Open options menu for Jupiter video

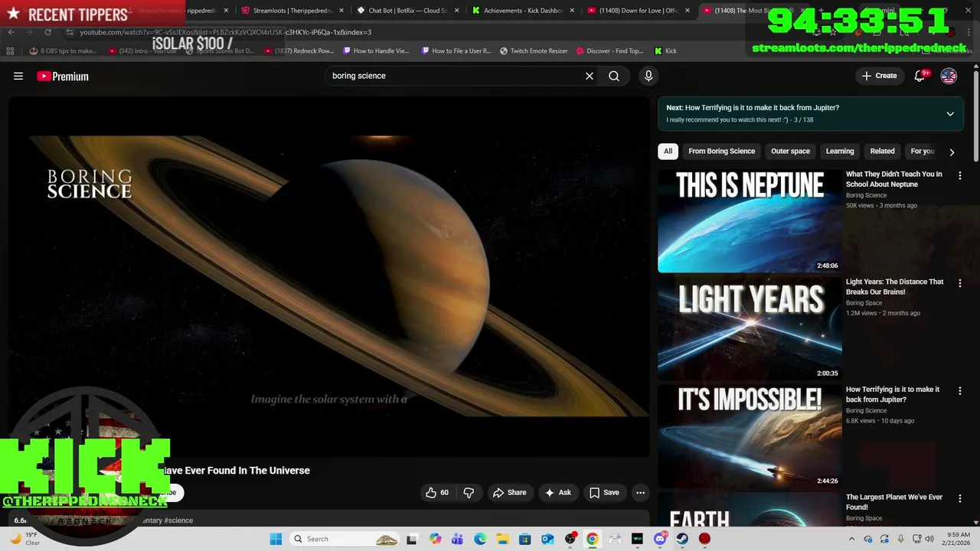coord(960,391)
